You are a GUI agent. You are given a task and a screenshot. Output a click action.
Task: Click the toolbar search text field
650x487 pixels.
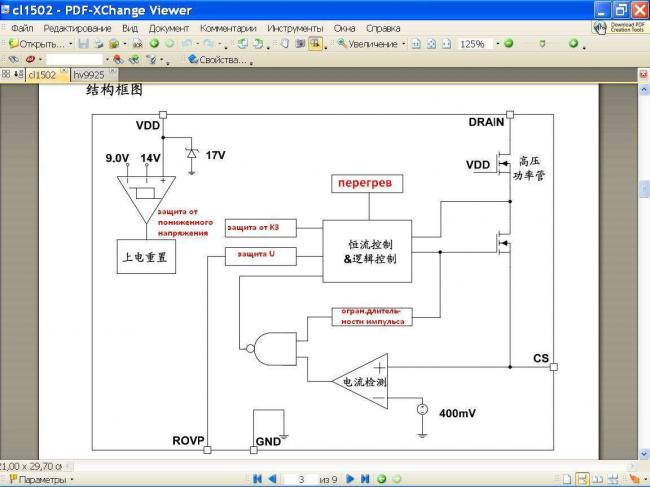pyautogui.click(x=74, y=60)
